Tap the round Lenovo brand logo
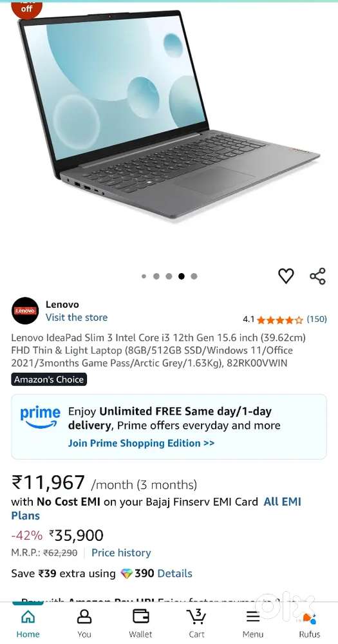This screenshot has height=644, width=338. 25,310
